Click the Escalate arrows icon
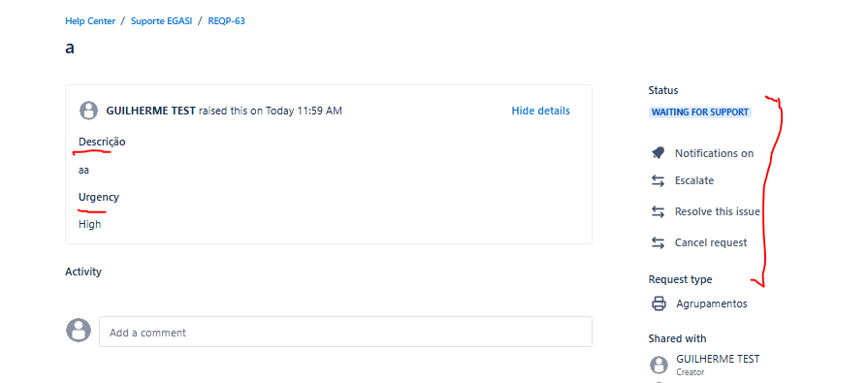Screen dimensions: 868x383 point(658,181)
